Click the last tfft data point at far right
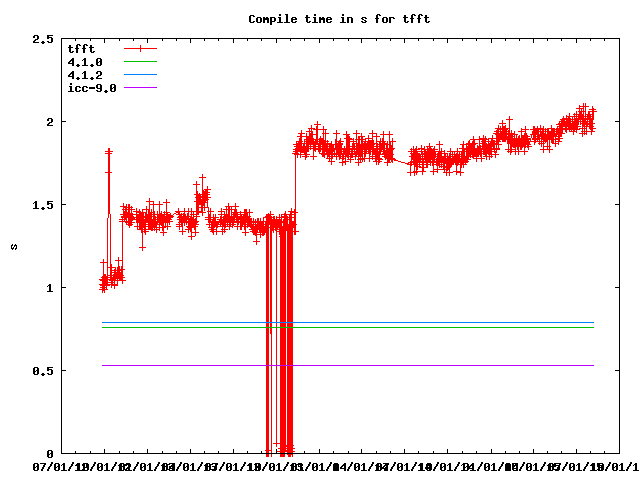This screenshot has height=480, width=640. coord(593,111)
